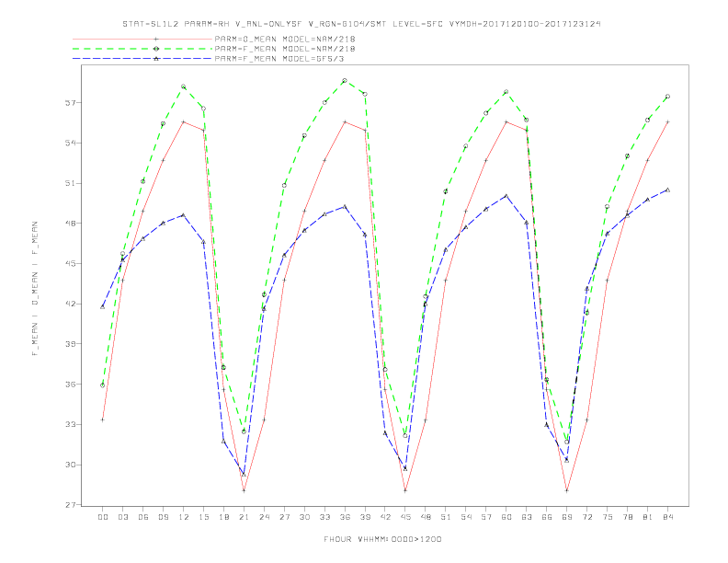Click the vertical y-axis label F_MEAN | O_MEAN | F_MEAN
The image size is (728, 563).
point(35,289)
